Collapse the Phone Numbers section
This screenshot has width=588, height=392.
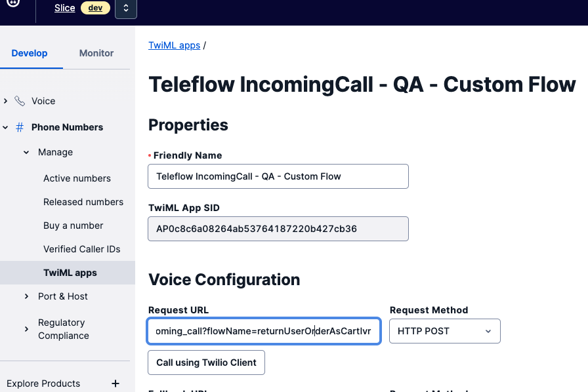(x=6, y=127)
